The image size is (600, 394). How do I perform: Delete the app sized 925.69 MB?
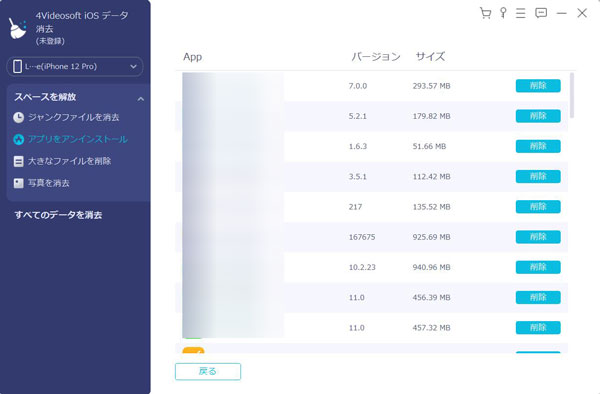coord(538,237)
